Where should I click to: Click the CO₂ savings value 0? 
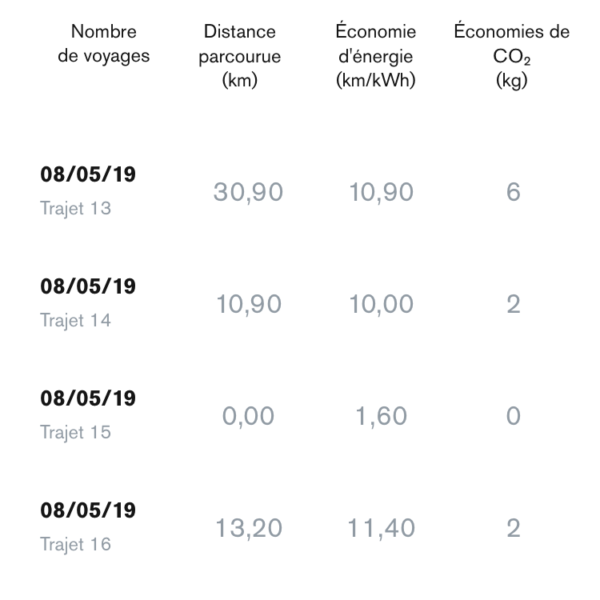pyautogui.click(x=513, y=417)
